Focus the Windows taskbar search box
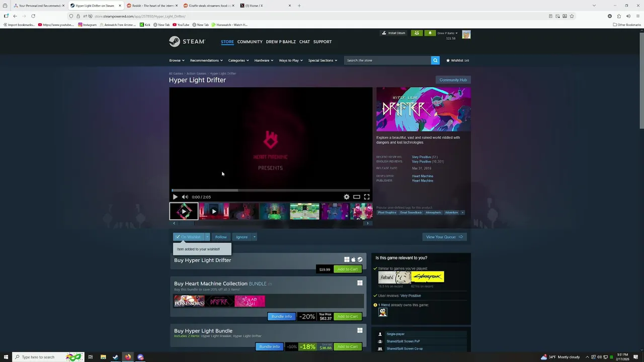The height and width of the screenshot is (362, 644). click(x=48, y=357)
